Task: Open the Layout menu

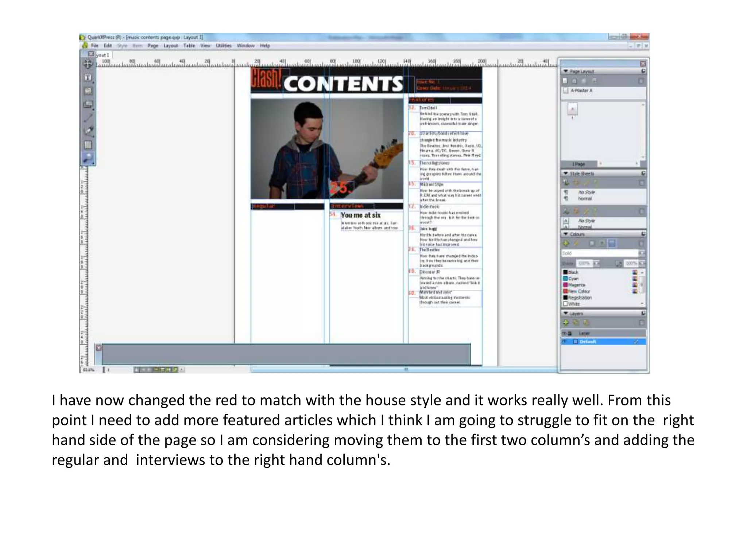Action: point(171,46)
